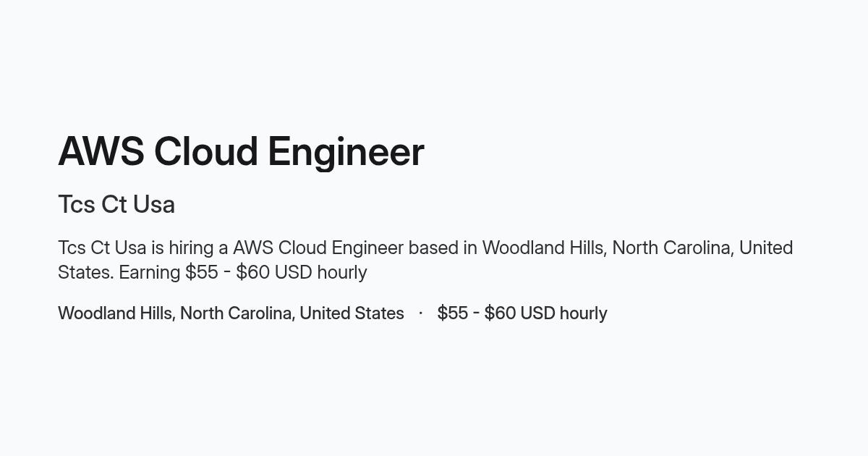Click 'North Carolina' in the bottom location row
The image size is (868, 456).
click(237, 313)
